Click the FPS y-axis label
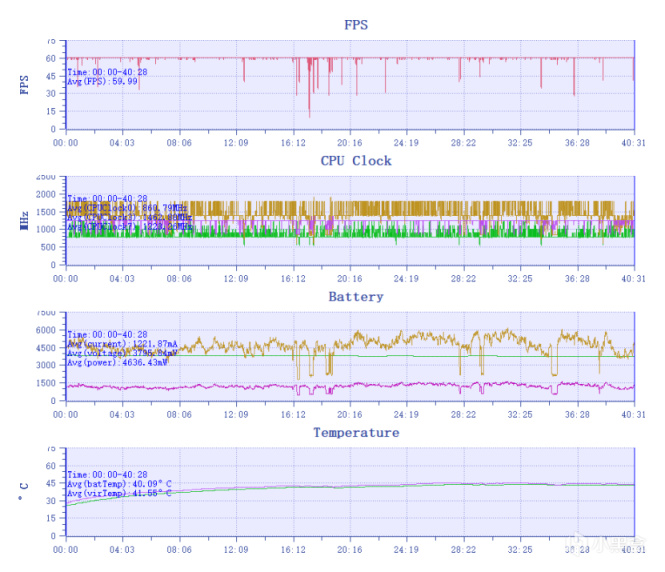This screenshot has height=572, width=665. pos(24,85)
